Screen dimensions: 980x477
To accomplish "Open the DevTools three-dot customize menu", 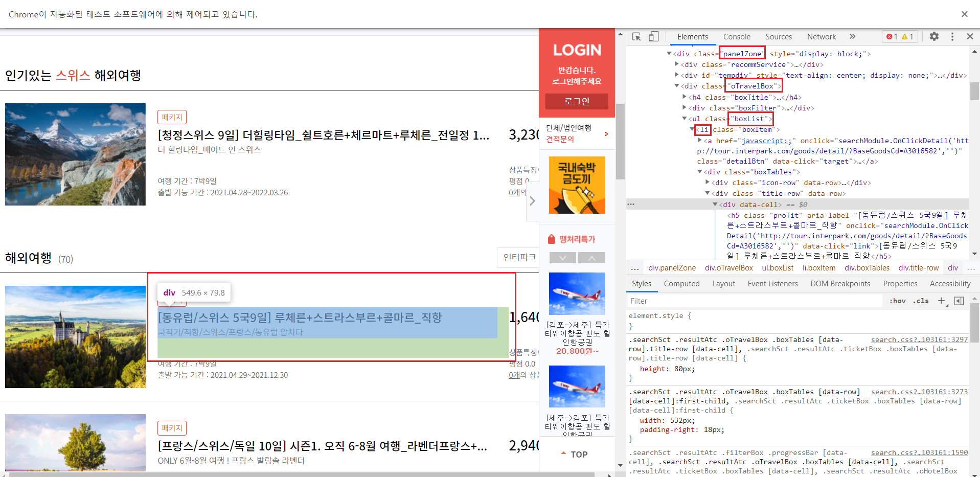I will (952, 36).
